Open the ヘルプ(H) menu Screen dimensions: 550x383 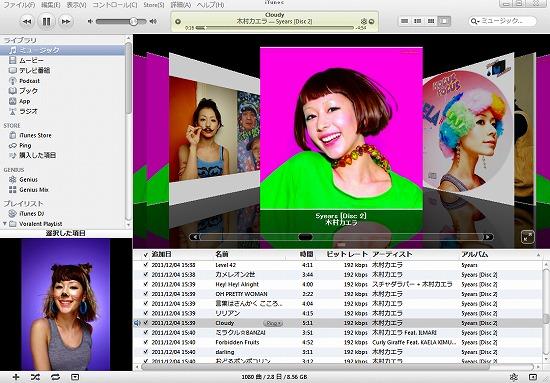(x=210, y=5)
